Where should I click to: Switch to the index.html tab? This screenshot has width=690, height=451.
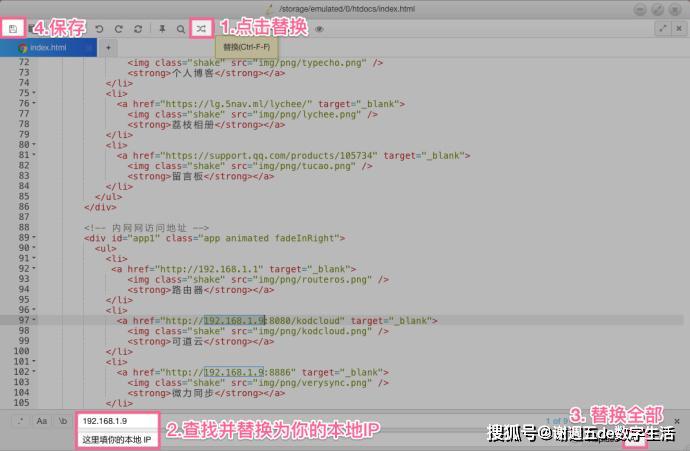48,48
